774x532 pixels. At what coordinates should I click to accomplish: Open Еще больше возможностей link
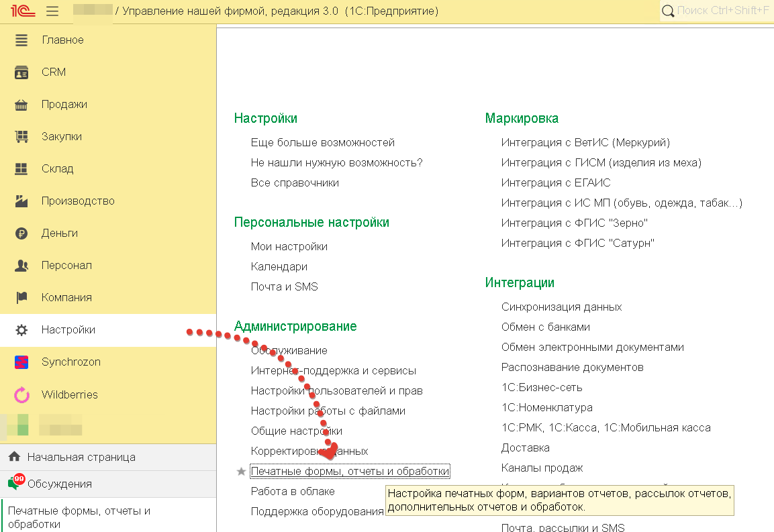[x=323, y=143]
